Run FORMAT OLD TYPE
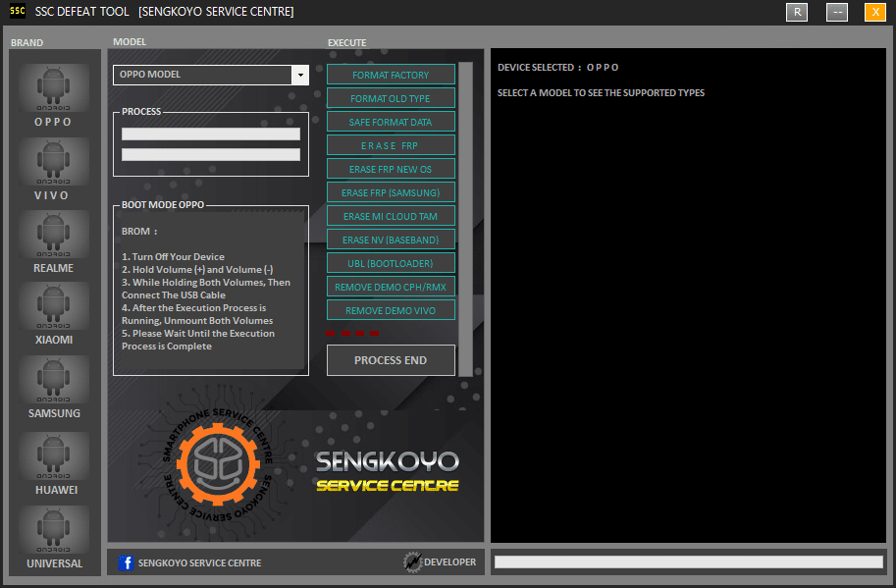 click(390, 98)
